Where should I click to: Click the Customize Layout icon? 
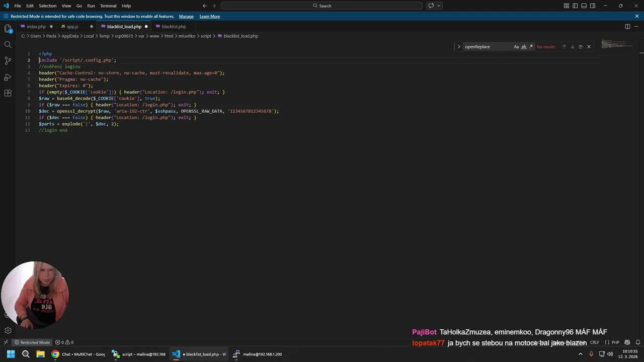(x=567, y=6)
